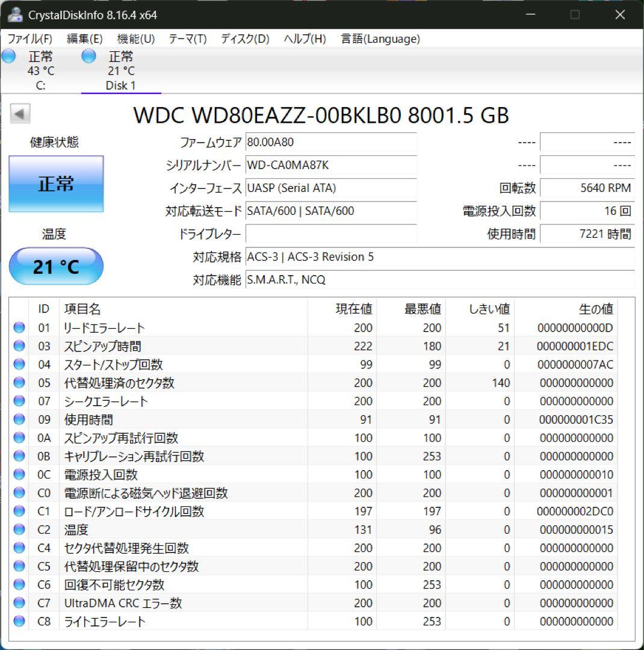Click the status orb for ID C7 UltraDMA CRC
This screenshot has width=644, height=650.
(19, 602)
